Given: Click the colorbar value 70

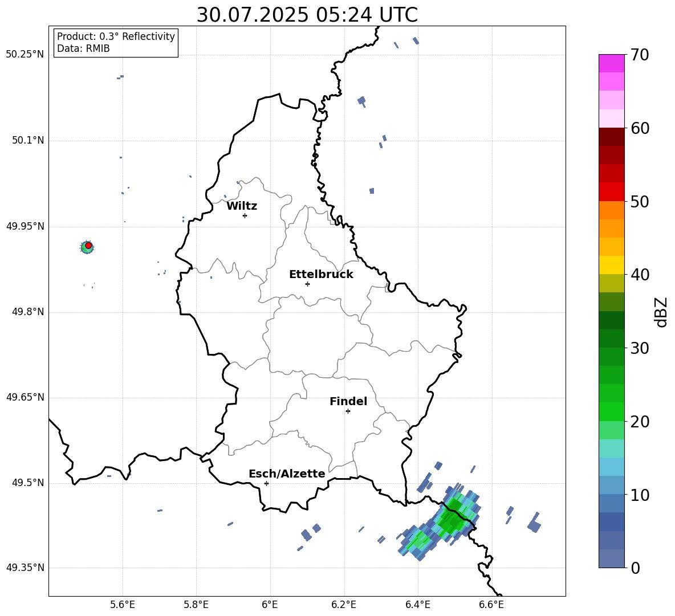Looking at the screenshot, I should pos(640,55).
